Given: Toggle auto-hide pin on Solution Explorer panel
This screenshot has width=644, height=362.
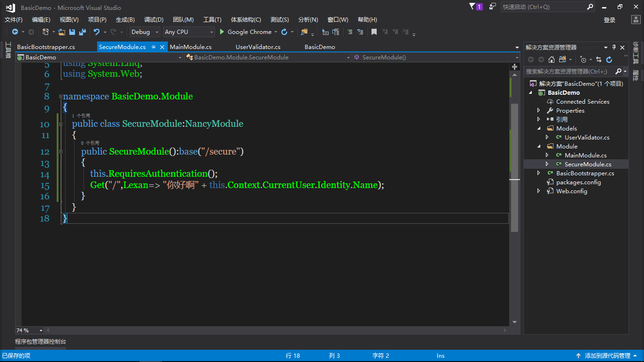Looking at the screenshot, I should tap(614, 47).
